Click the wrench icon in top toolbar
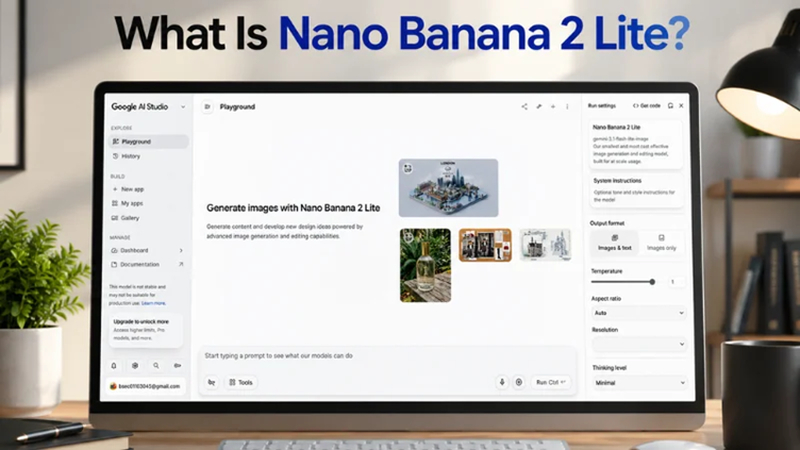800x450 pixels. pos(539,107)
